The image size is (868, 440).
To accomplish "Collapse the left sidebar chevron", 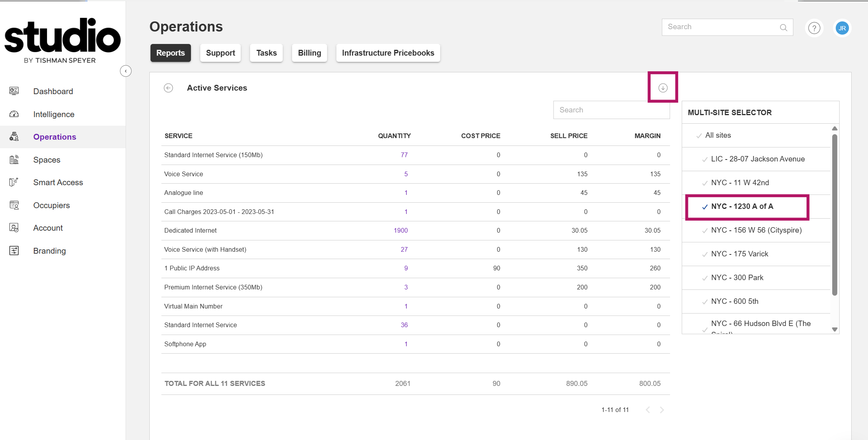I will point(126,71).
